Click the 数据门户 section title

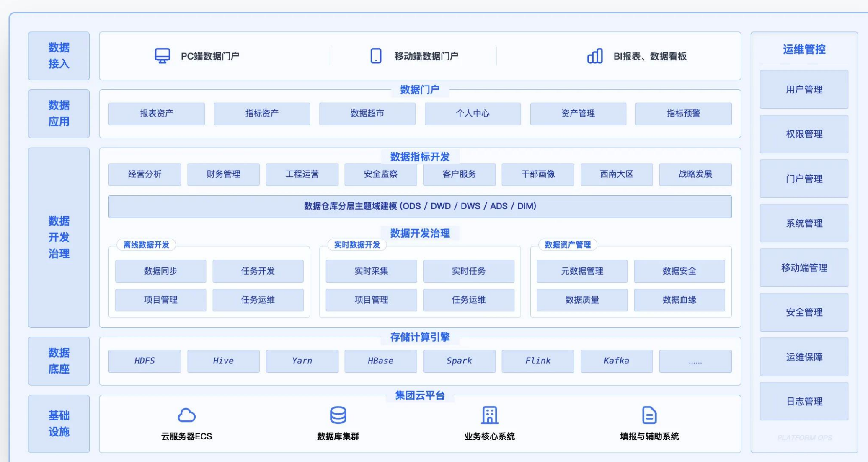coord(420,90)
